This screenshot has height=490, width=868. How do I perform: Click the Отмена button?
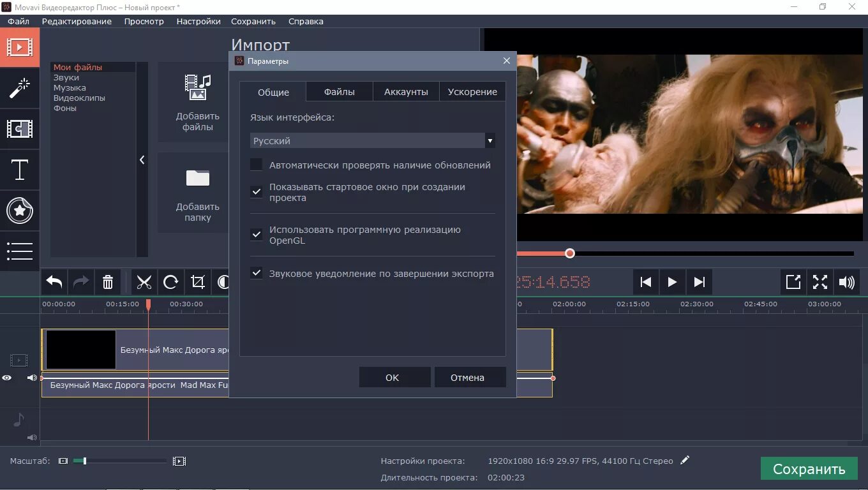coord(470,377)
